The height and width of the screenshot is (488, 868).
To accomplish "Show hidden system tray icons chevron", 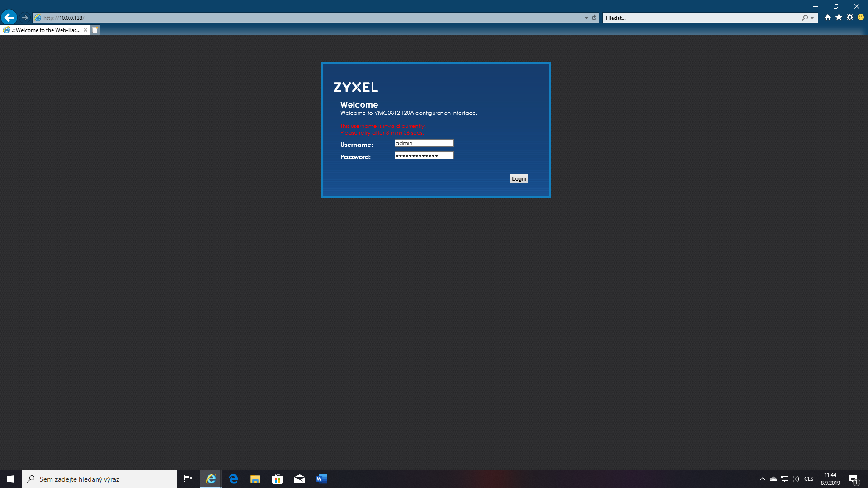I will pos(762,479).
